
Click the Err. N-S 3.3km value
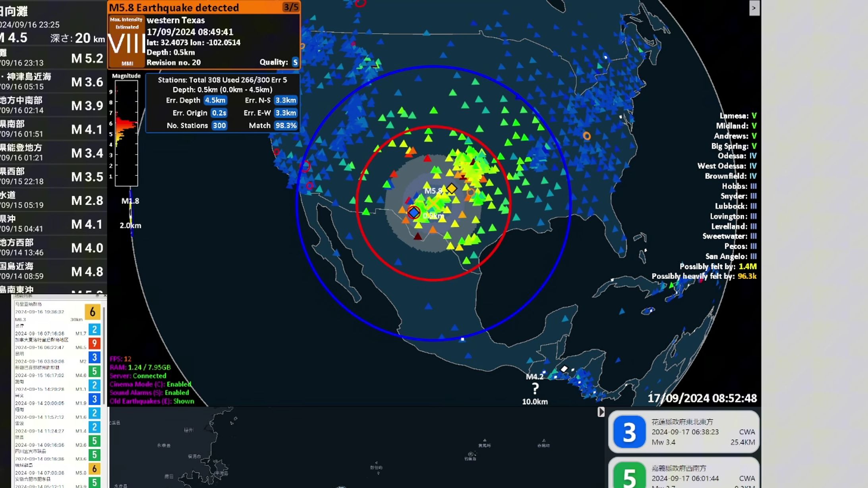pyautogui.click(x=286, y=100)
